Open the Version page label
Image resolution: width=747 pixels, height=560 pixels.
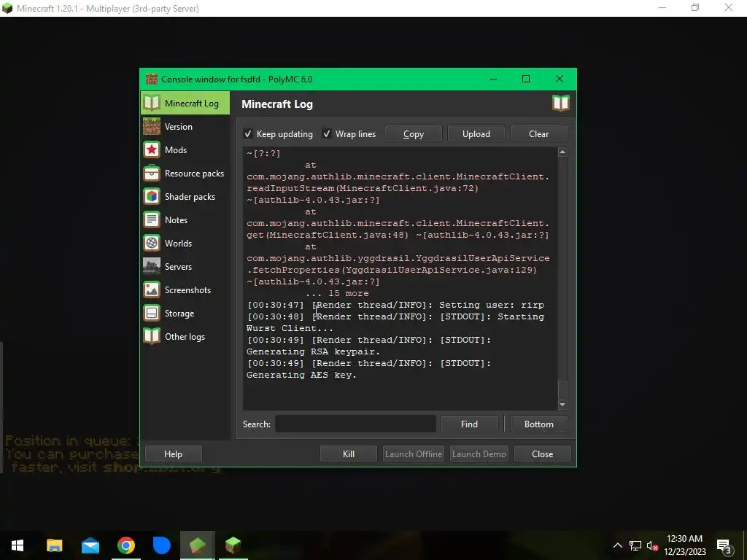pyautogui.click(x=179, y=127)
